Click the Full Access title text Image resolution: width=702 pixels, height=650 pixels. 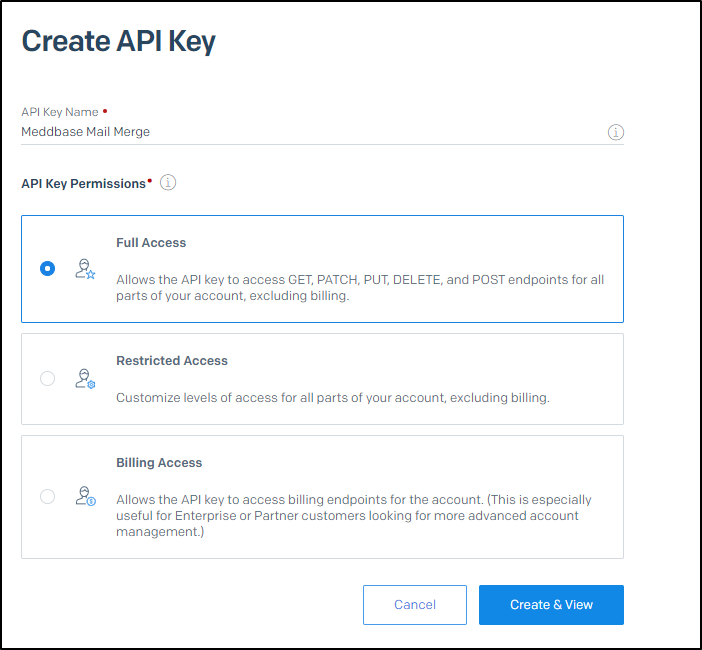(151, 243)
